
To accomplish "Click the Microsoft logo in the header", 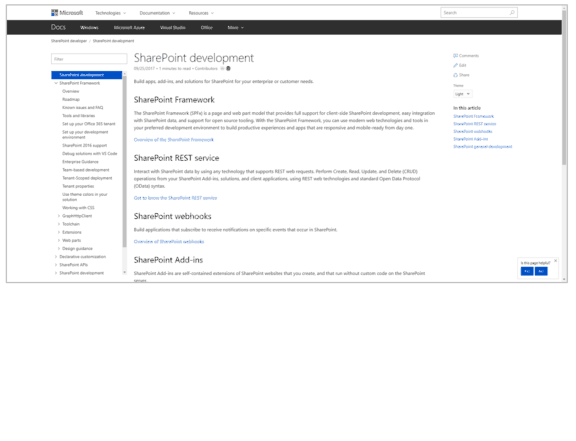I will pos(67,13).
